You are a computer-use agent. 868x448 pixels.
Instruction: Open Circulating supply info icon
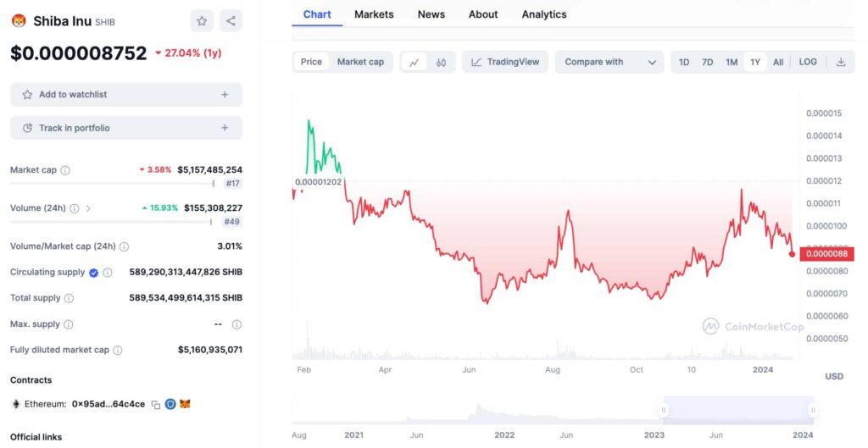point(108,273)
